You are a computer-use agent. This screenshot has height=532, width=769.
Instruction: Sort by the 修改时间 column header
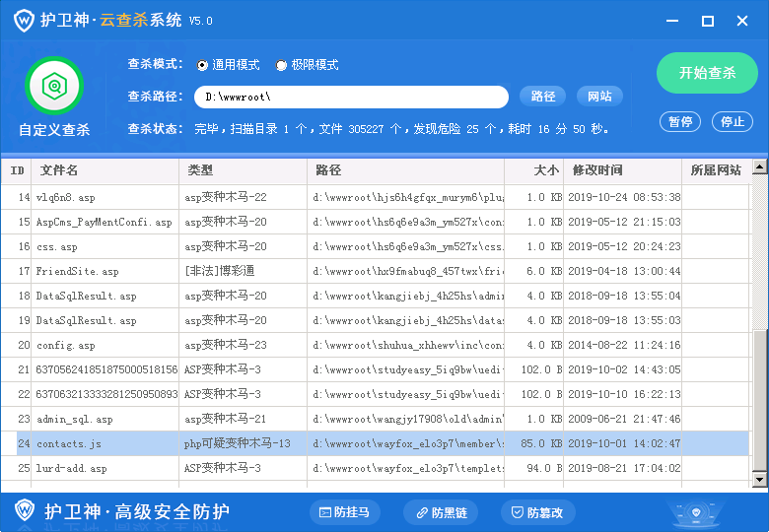[623, 170]
